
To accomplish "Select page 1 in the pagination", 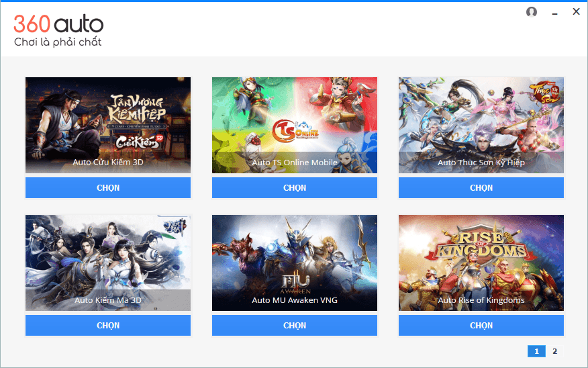I will click(x=536, y=351).
